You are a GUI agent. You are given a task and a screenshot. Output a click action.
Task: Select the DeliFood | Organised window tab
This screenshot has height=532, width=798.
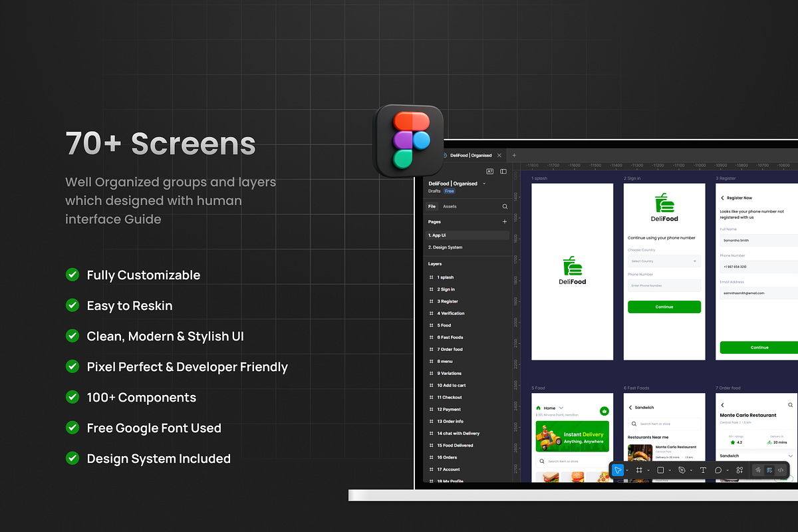pyautogui.click(x=471, y=156)
